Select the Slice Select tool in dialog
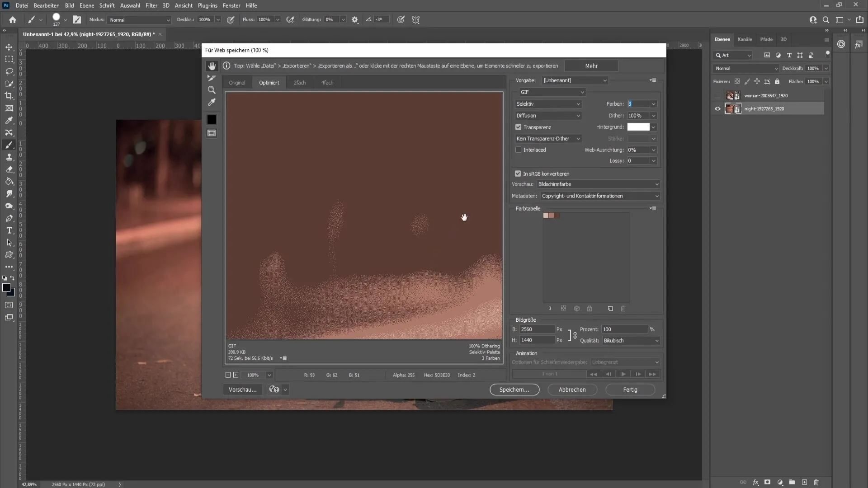This screenshot has height=488, width=868. pos(212,78)
